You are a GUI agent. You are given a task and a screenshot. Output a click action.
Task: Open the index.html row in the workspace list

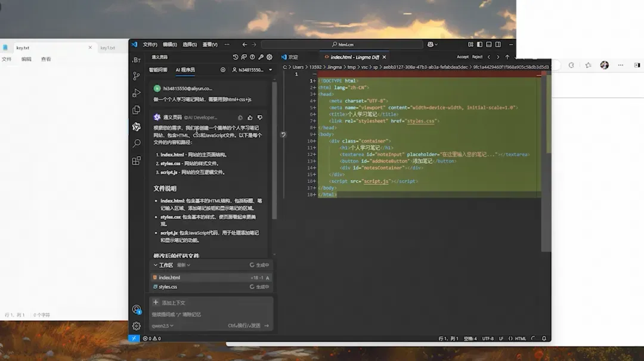coord(210,277)
